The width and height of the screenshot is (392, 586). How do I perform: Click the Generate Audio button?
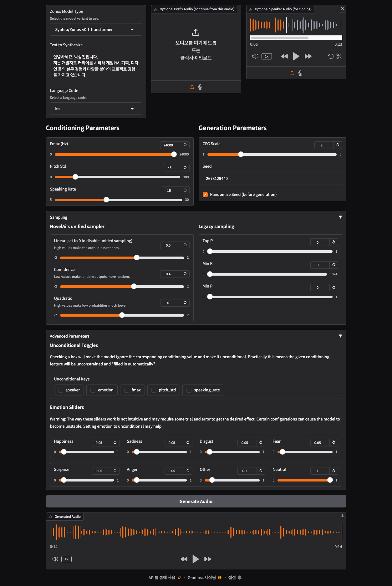pos(196,501)
